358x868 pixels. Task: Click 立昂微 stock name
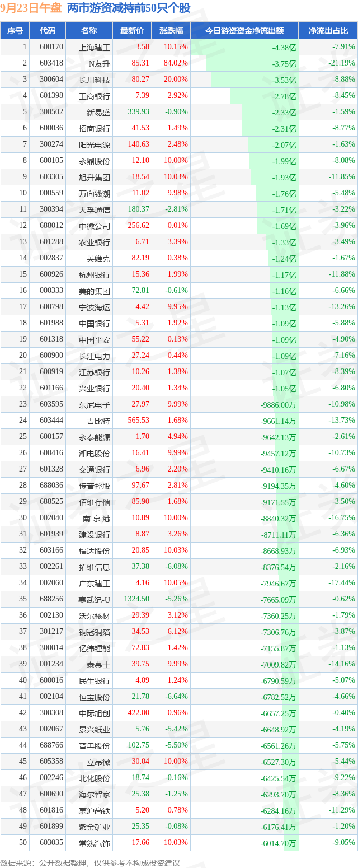coord(98,762)
